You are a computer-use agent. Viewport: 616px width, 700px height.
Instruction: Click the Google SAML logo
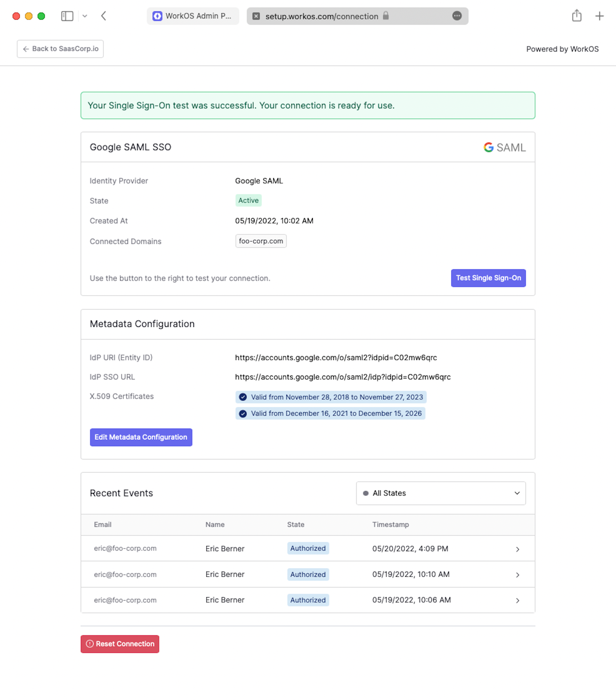(504, 148)
